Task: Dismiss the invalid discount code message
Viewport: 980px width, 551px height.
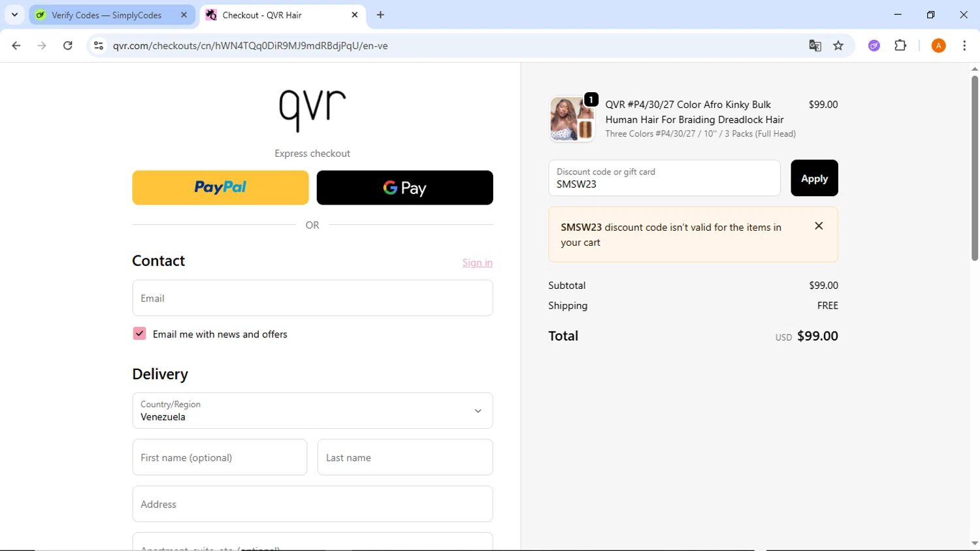Action: click(819, 226)
